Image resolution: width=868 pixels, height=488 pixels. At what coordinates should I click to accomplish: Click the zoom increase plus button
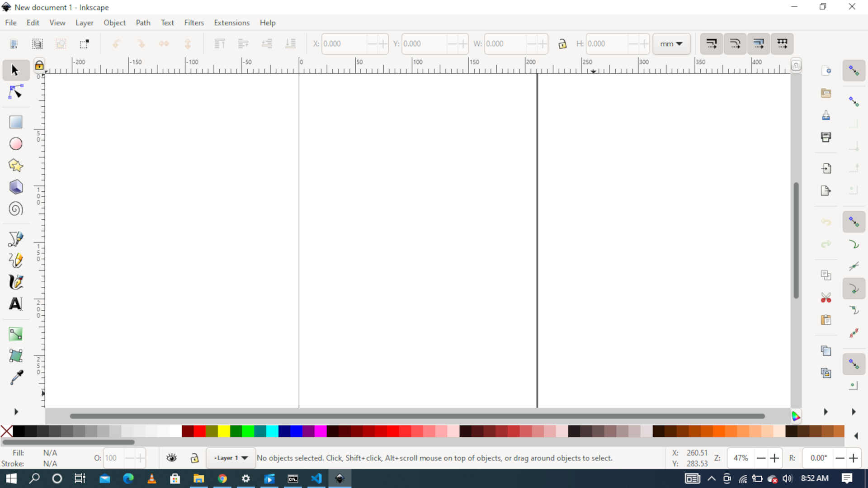(x=774, y=458)
